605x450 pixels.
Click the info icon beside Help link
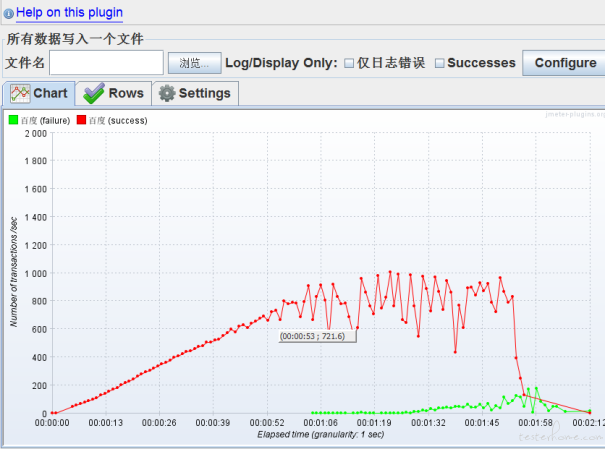pos(9,14)
